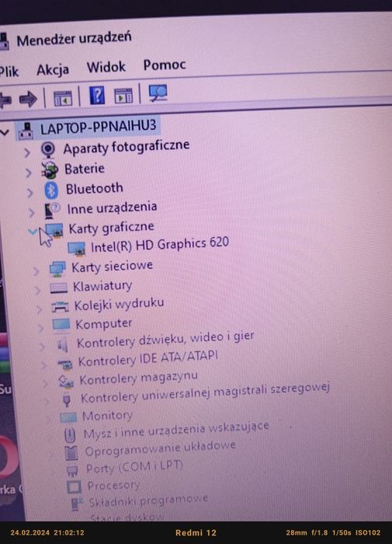392x544 pixels.
Task: Select the Procesory label
Action: point(114,485)
